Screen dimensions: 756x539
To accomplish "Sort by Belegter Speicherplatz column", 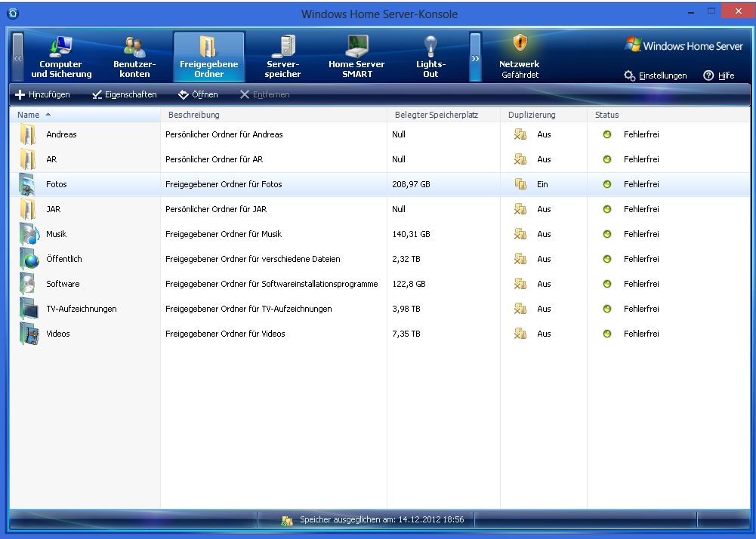I will coord(443,115).
